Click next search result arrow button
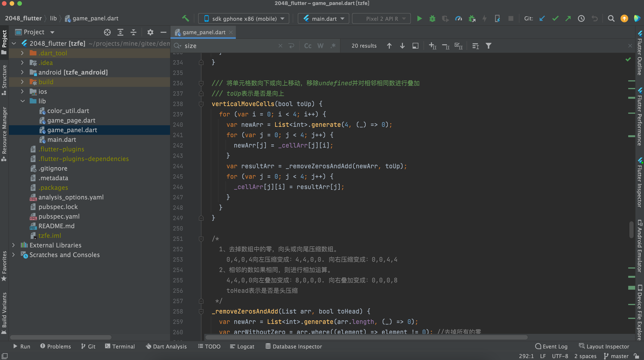The image size is (644, 360). (402, 46)
